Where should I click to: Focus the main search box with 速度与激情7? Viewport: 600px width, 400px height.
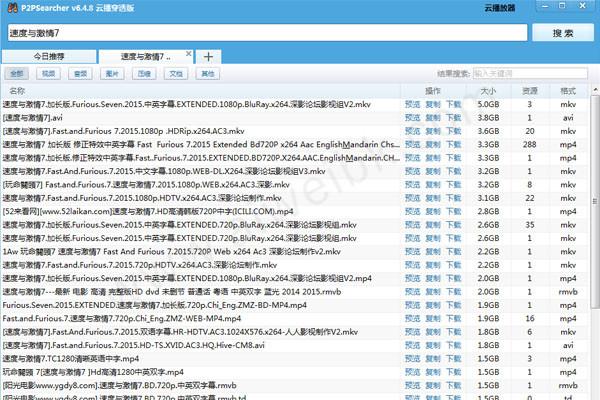267,33
